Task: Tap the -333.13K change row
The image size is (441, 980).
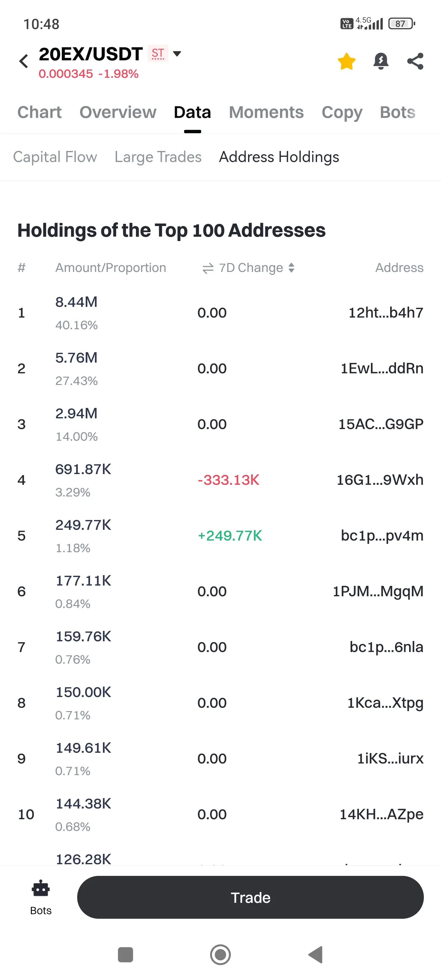Action: [228, 480]
